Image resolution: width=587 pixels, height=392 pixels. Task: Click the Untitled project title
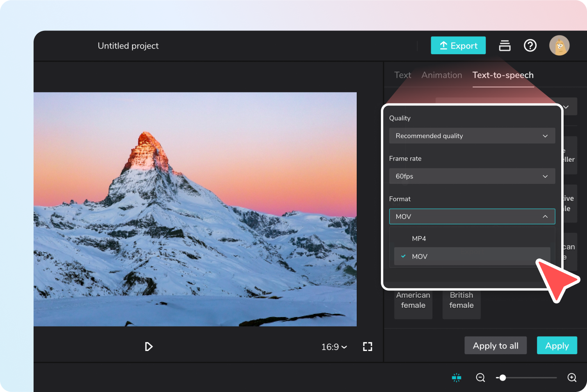[x=128, y=46]
